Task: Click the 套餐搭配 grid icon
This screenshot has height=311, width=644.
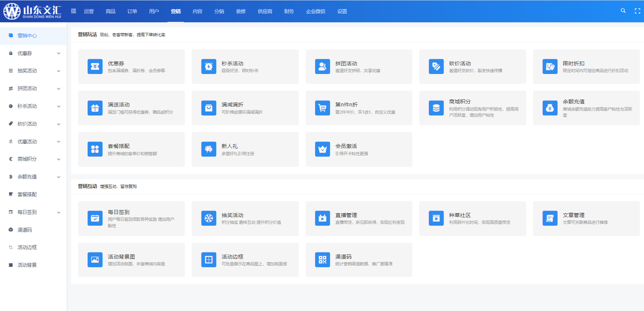Action: pos(95,149)
